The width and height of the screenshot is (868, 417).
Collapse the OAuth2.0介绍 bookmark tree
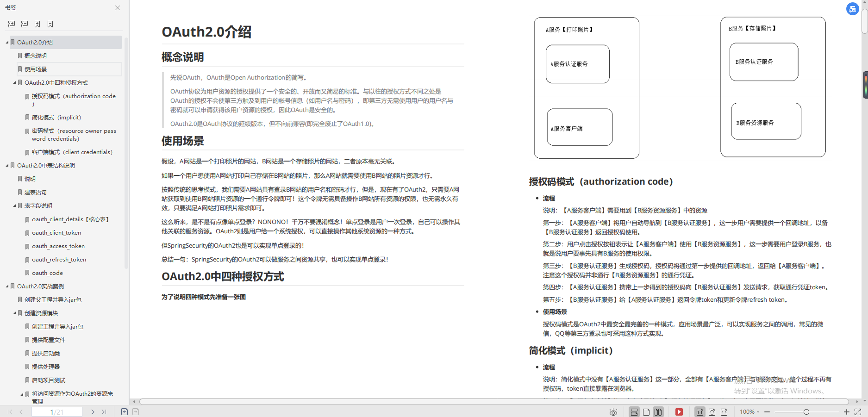tap(6, 42)
